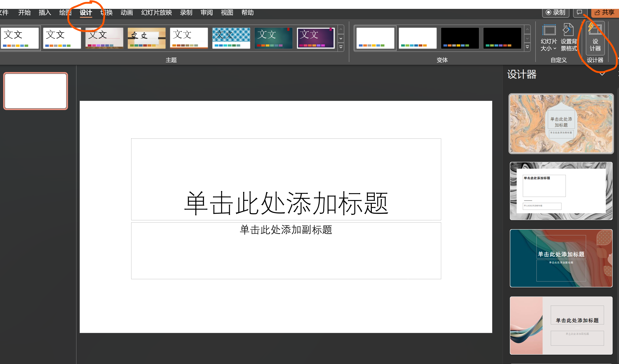Open the 视图 tab
The image size is (619, 364).
227,13
